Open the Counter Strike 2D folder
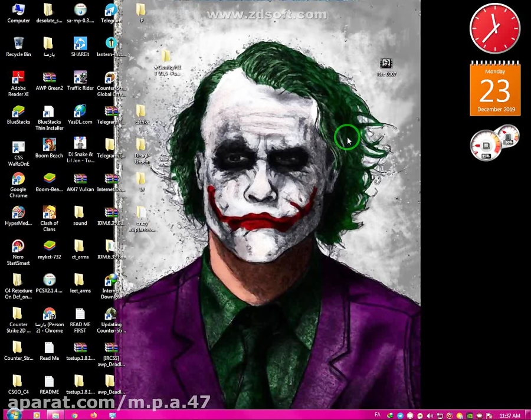Screen dimensions: 531x420 18,320
